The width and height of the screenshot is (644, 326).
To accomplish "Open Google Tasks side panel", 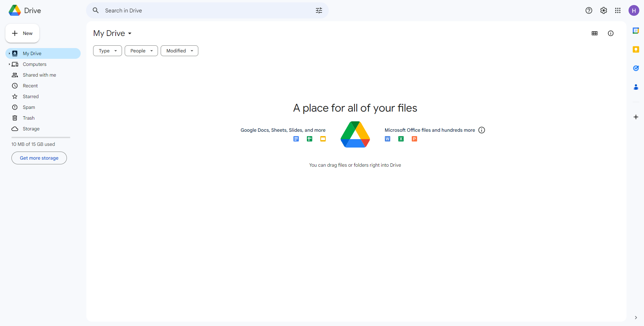I will (636, 68).
